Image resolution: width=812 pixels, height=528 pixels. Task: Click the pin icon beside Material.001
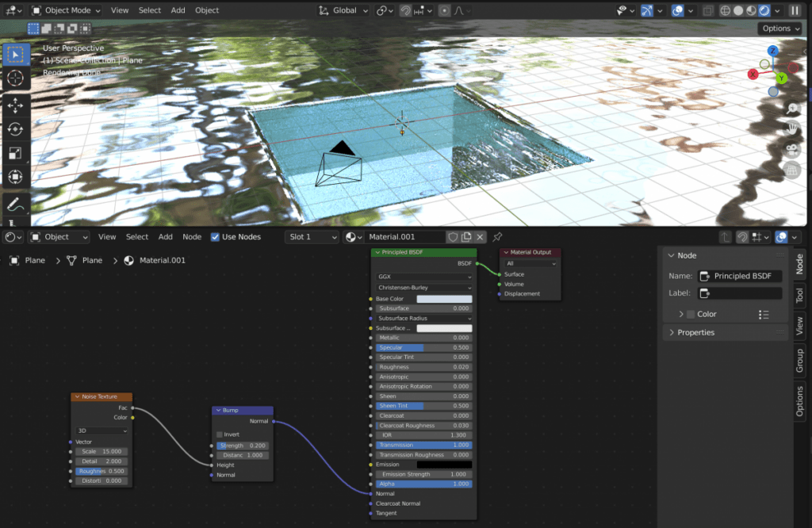click(497, 237)
